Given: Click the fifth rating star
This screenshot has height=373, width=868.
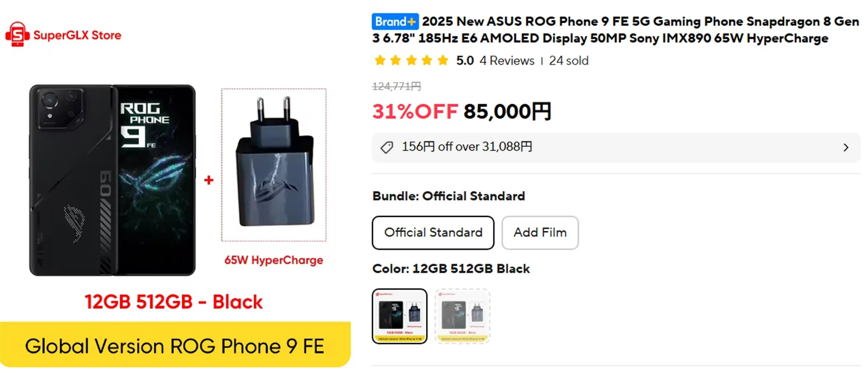Looking at the screenshot, I should point(443,60).
